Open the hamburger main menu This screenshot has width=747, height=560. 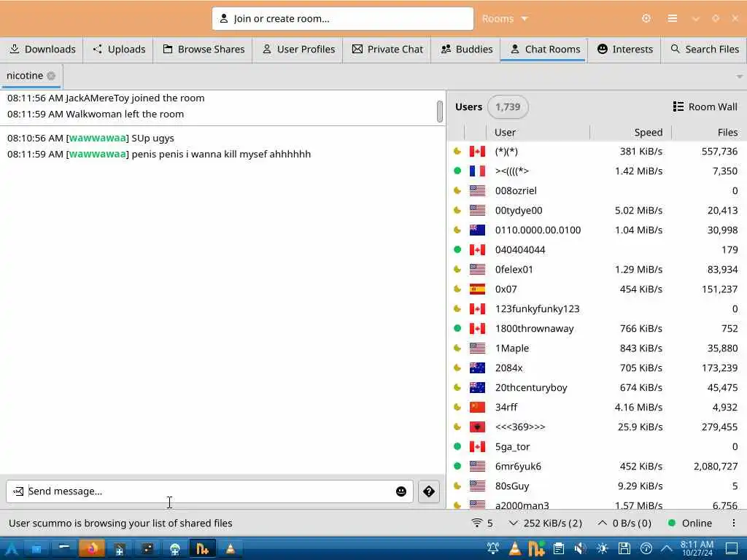672,18
